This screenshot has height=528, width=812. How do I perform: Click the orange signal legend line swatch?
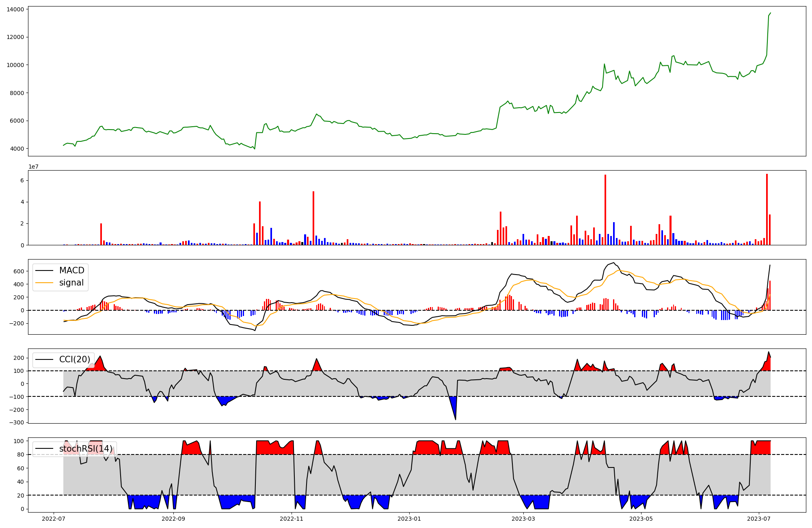[x=44, y=283]
